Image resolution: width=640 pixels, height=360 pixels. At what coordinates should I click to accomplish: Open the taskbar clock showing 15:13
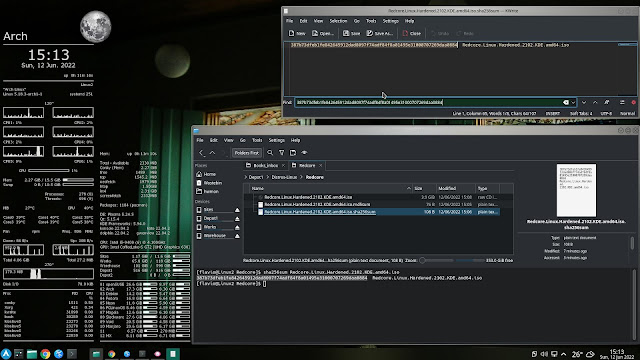point(617,354)
